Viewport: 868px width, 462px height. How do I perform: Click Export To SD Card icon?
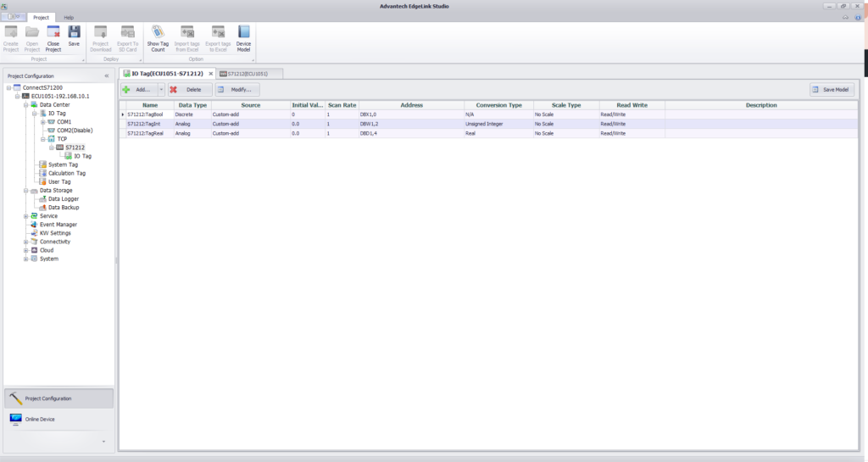coord(128,33)
